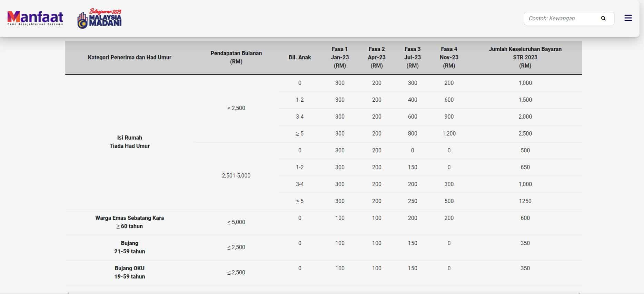Click '≤ 2,500' income in Bujang OKU row
Screen dimensions: 644x294
[236, 272]
